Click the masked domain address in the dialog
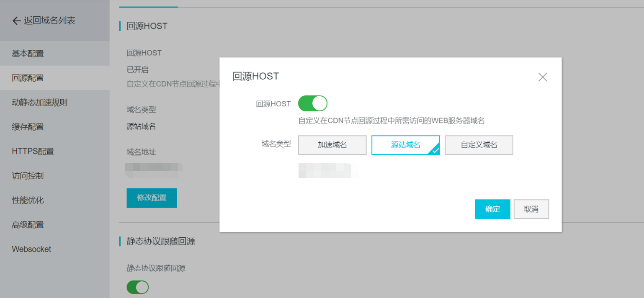This screenshot has height=298, width=644. [328, 171]
